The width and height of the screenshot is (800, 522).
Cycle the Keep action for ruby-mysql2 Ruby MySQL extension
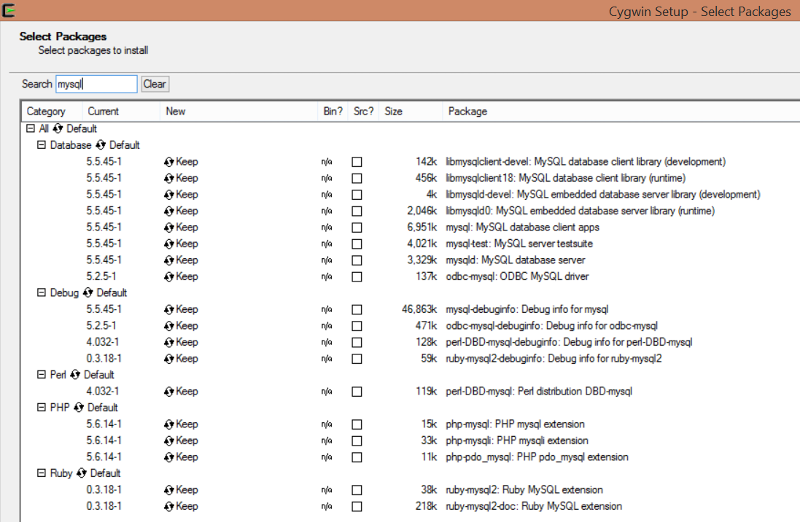181,490
